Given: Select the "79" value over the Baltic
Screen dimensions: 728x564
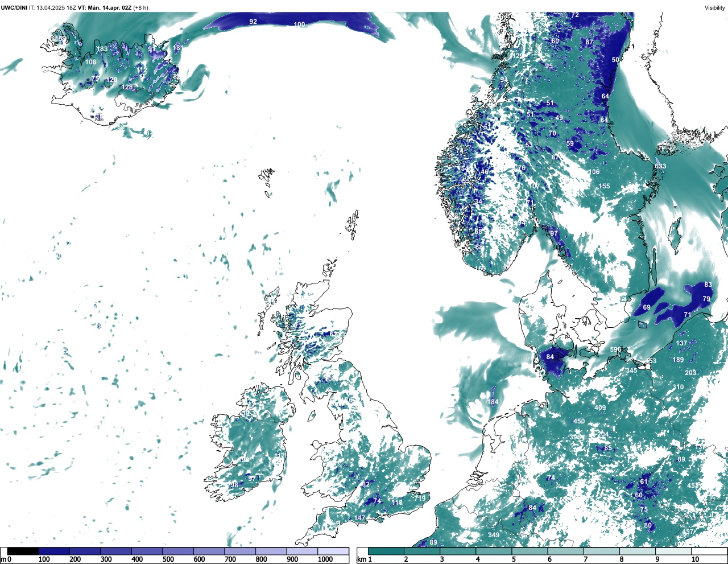Looking at the screenshot, I should (x=706, y=299).
